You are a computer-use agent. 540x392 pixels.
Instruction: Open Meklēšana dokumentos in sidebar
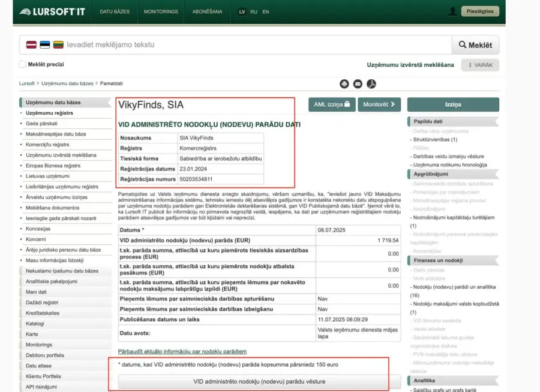pos(52,208)
